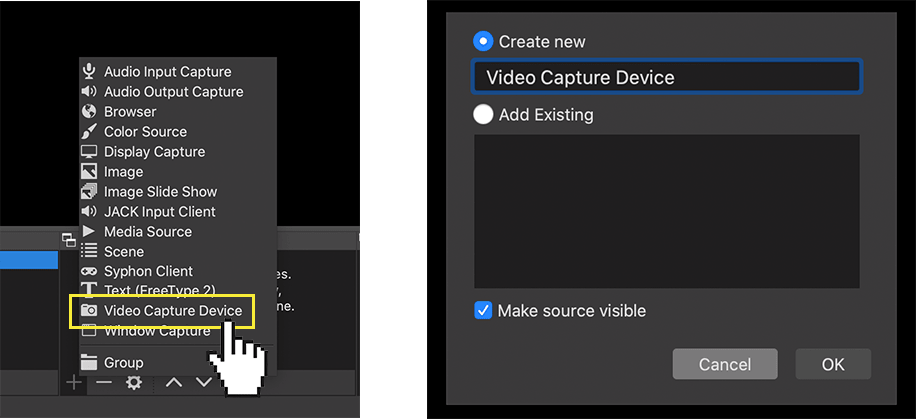Choose Image Slide Show from the menu
This screenshot has height=419, width=916.
coord(160,192)
